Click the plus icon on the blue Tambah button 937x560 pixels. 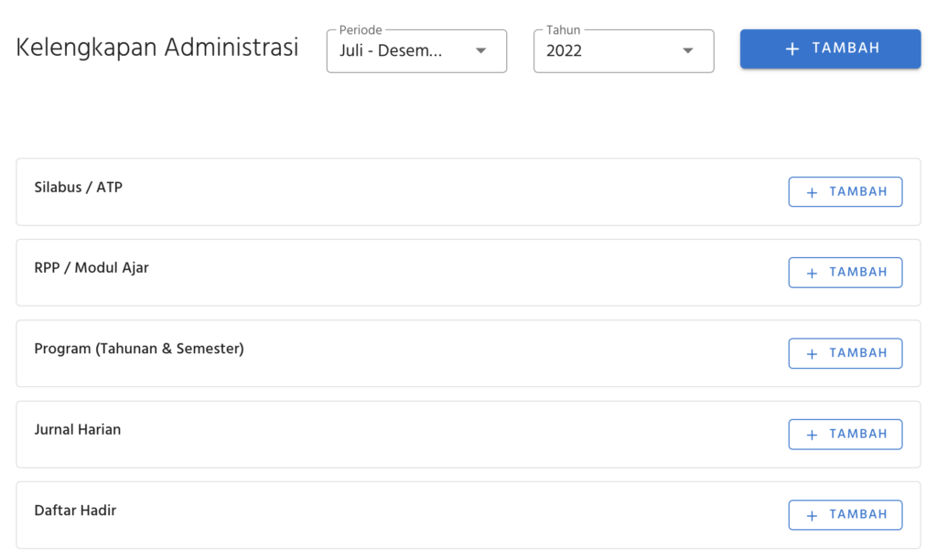[792, 48]
